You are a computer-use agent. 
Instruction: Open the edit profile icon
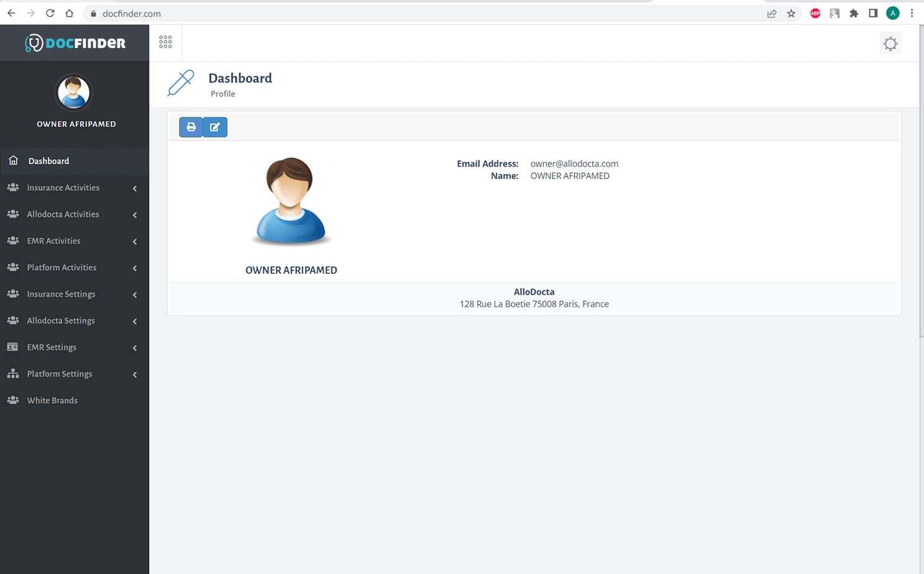point(214,127)
